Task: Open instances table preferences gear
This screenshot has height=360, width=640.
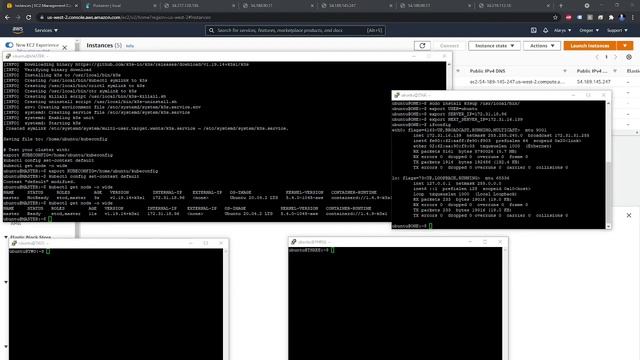Action: tap(629, 57)
